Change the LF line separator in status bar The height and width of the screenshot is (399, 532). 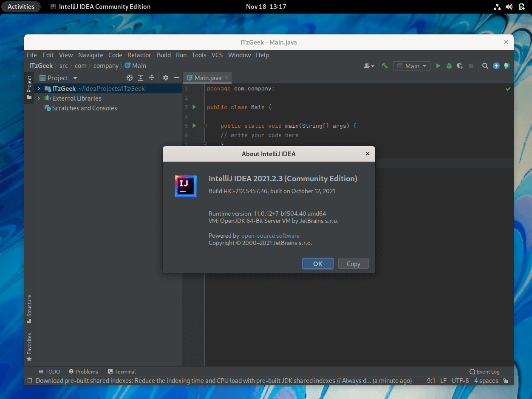(x=443, y=381)
